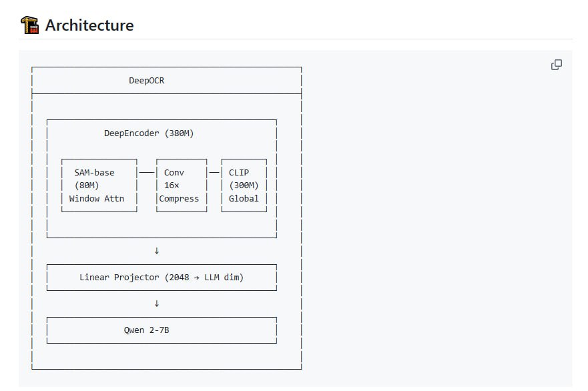Click the (300M) parameter label
Screen dimensions: 588x391
[x=244, y=185]
